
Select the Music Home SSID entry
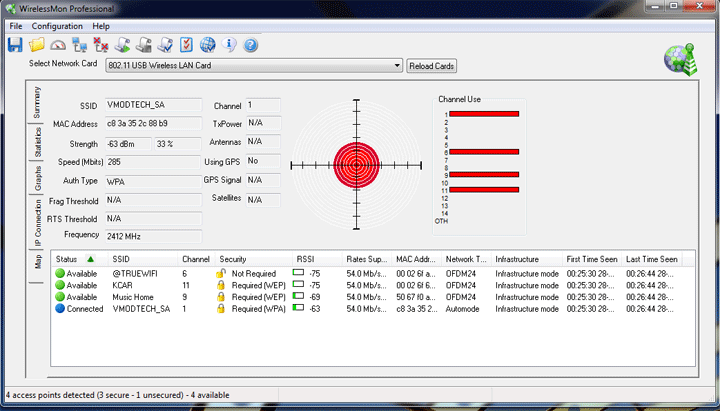coord(133,297)
